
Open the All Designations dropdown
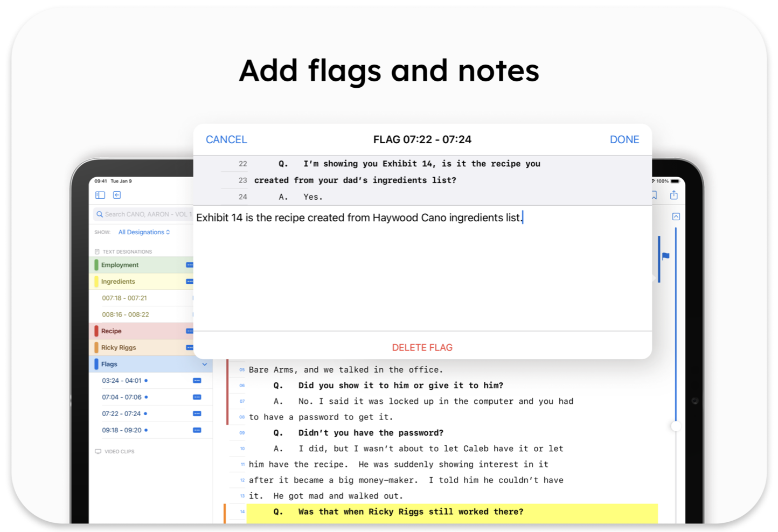(x=144, y=232)
